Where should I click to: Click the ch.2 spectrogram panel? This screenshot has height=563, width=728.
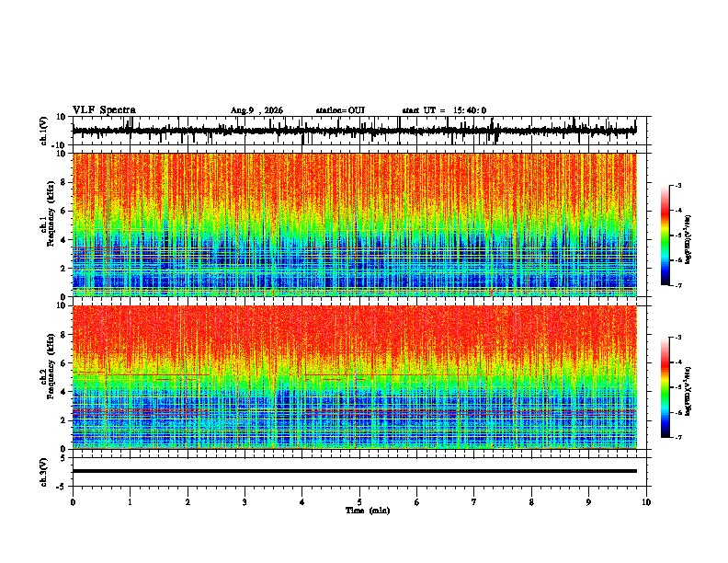(x=355, y=377)
